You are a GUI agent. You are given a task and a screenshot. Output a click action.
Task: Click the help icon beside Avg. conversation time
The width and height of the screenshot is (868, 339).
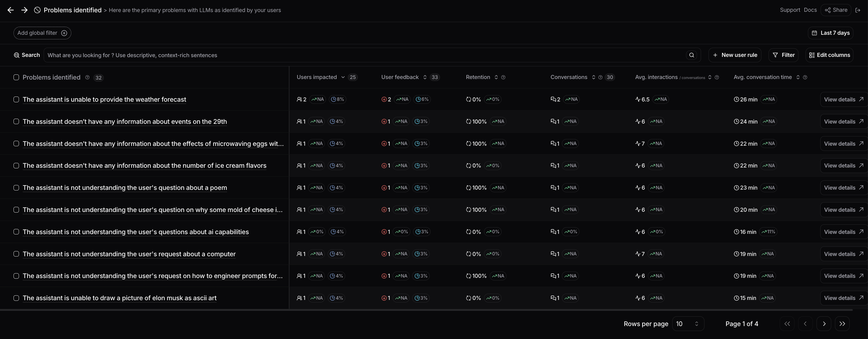coord(805,78)
